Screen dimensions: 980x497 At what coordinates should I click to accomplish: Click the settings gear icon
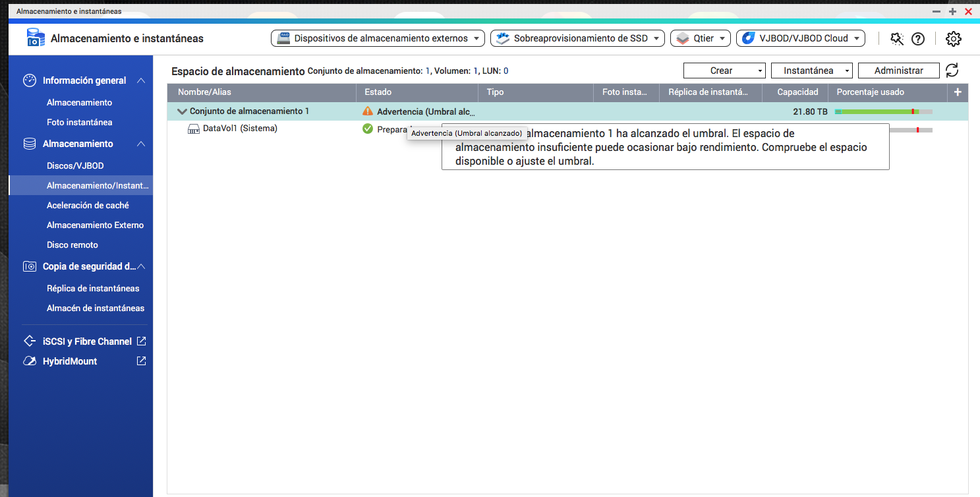pyautogui.click(x=953, y=39)
